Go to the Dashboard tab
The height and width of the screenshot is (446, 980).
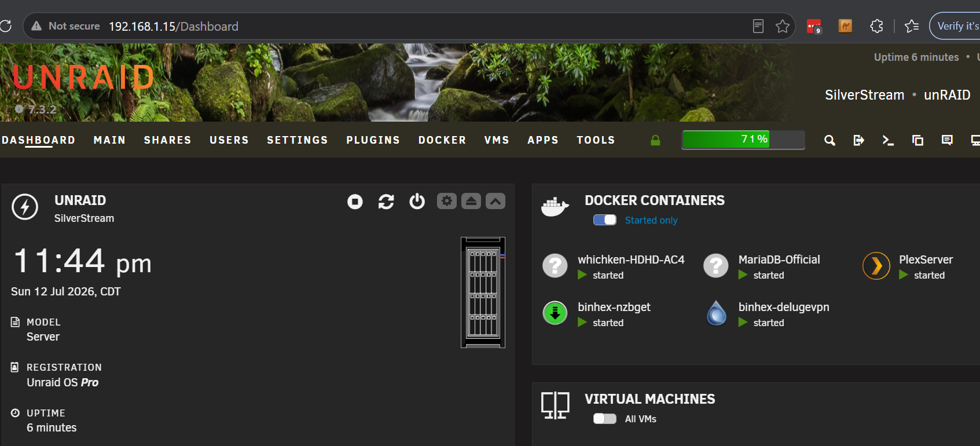point(38,140)
